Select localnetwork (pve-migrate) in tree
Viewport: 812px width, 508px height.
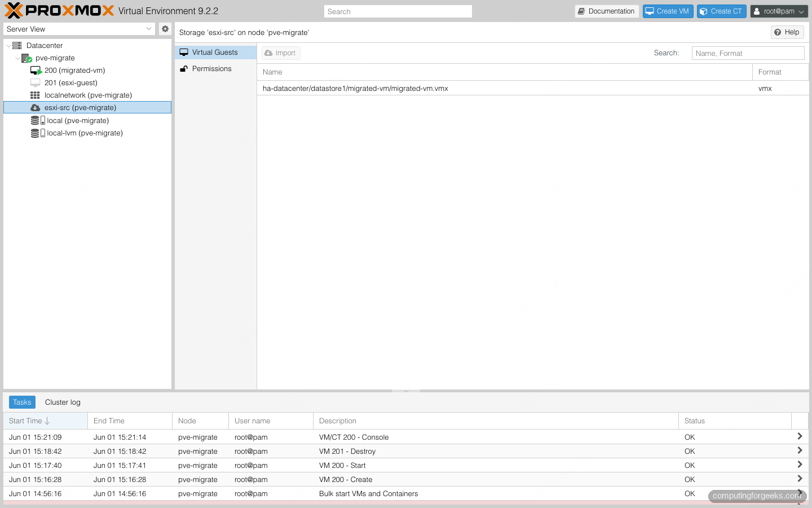click(88, 95)
